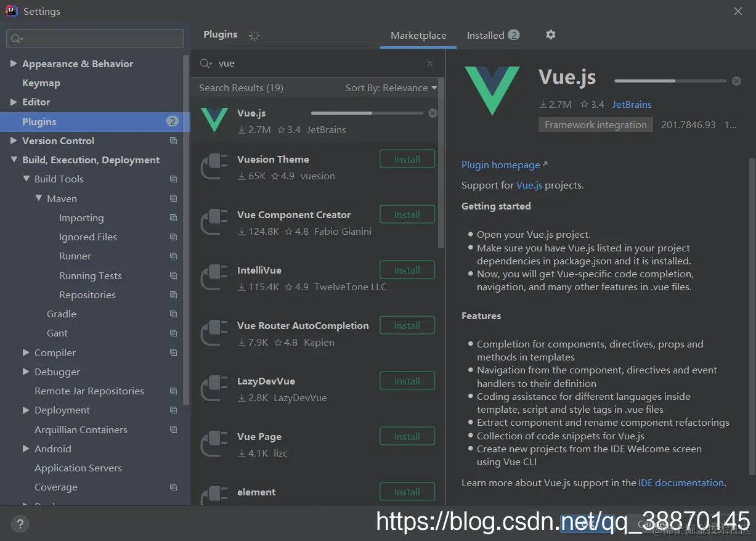Click the Vue Router AutoCompletion plugin icon

coord(214,333)
